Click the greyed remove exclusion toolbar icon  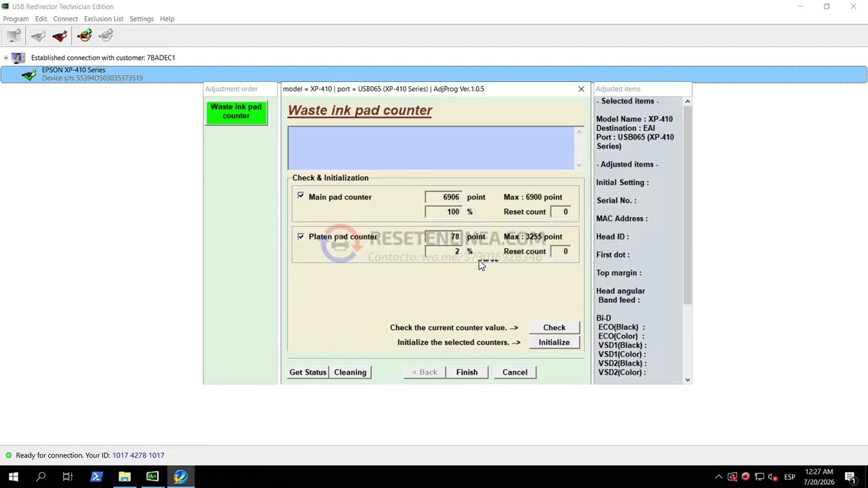pyautogui.click(x=106, y=35)
